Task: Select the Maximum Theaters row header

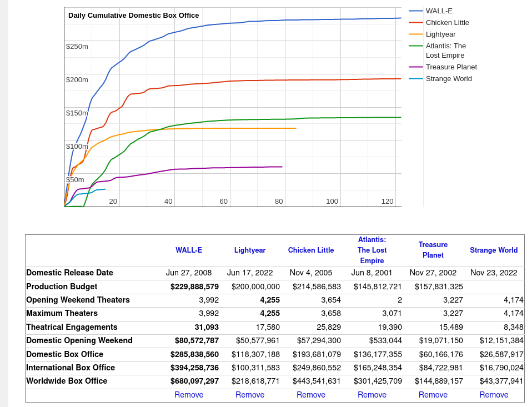Action: point(62,313)
